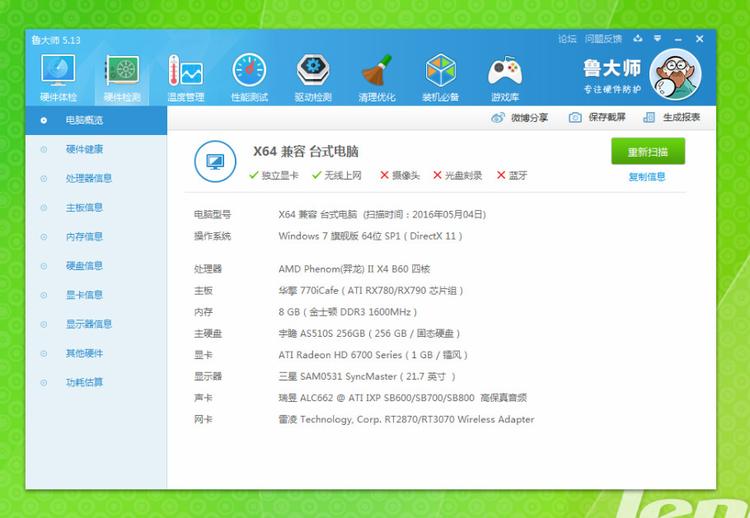The image size is (750, 518).
Task: Open the 硬件体检 hardware checkup icon
Action: click(58, 70)
